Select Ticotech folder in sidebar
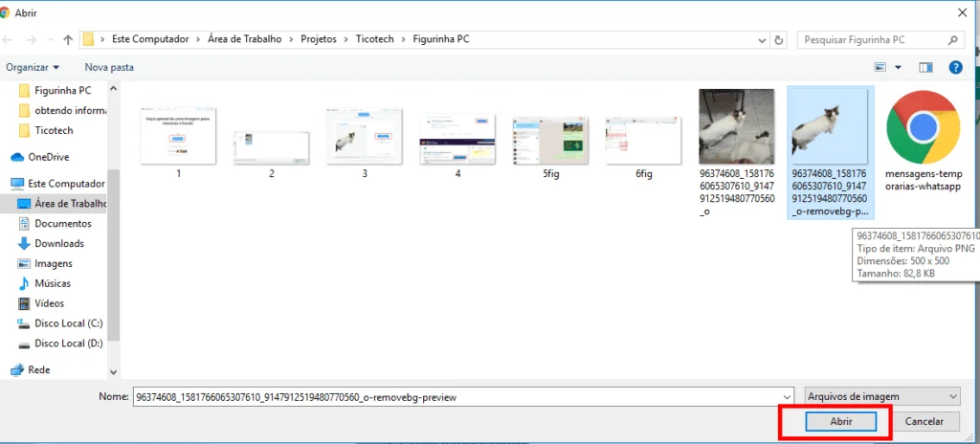 tap(46, 131)
